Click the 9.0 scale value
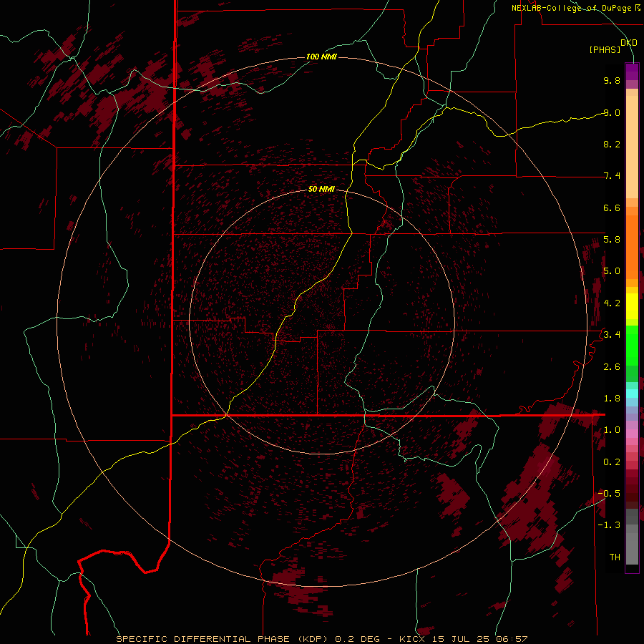Screen dimensions: 644x644 click(x=612, y=112)
